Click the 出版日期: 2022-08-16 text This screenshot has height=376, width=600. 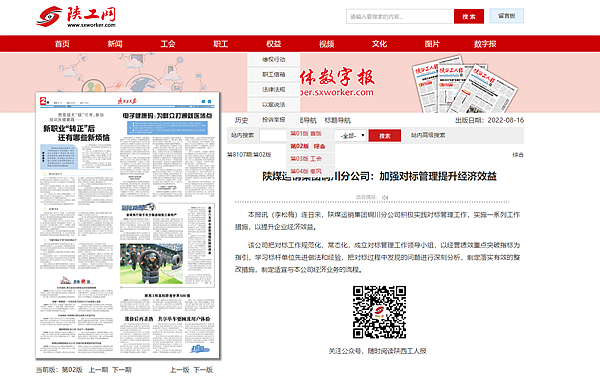(x=489, y=120)
